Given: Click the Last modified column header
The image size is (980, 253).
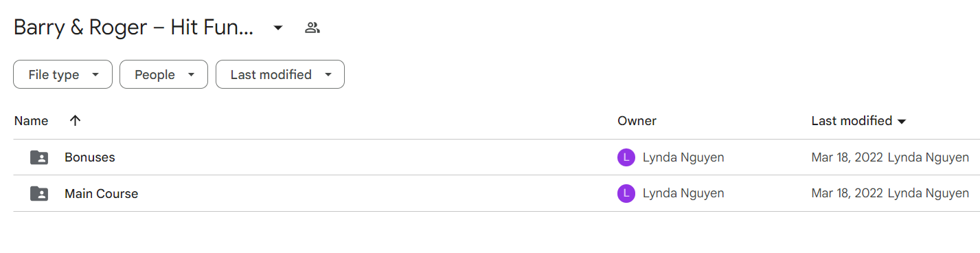Looking at the screenshot, I should 852,121.
